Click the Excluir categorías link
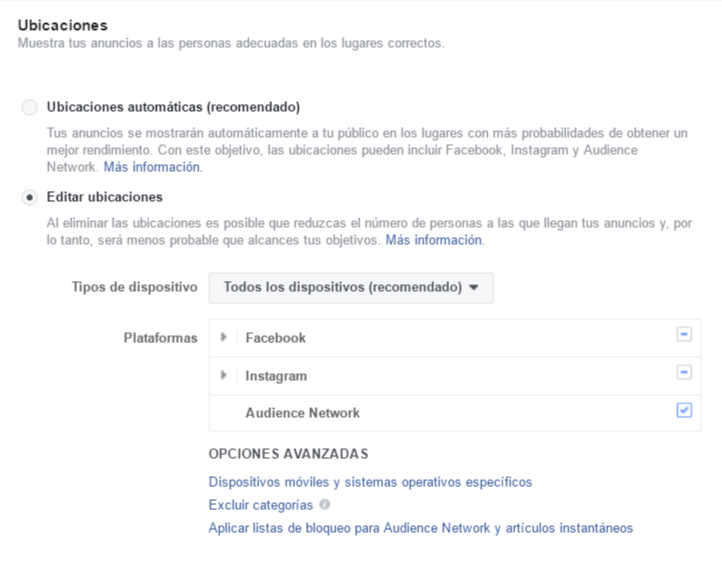 [260, 505]
